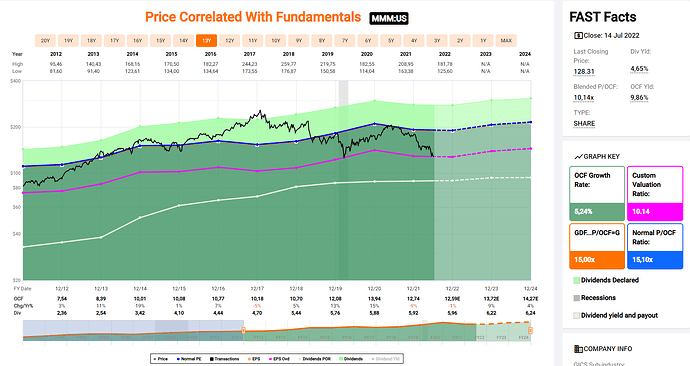Toggle the Price series in legend

[x=161, y=359]
